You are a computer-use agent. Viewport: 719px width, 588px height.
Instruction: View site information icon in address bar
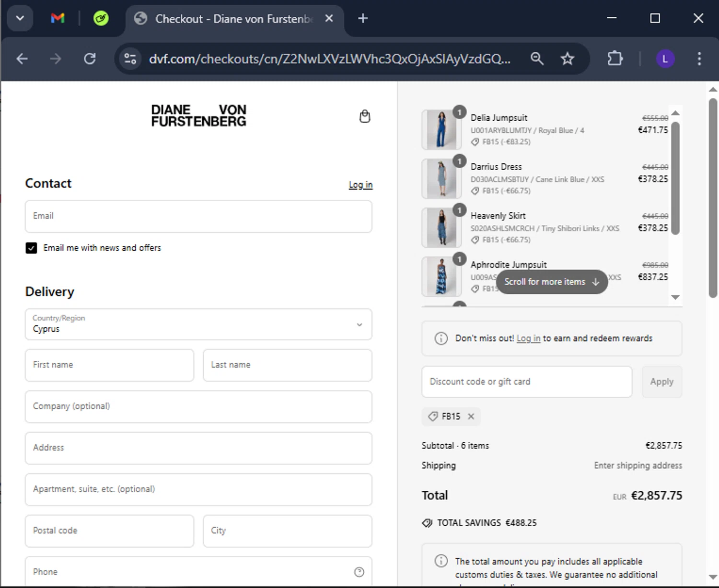tap(130, 59)
